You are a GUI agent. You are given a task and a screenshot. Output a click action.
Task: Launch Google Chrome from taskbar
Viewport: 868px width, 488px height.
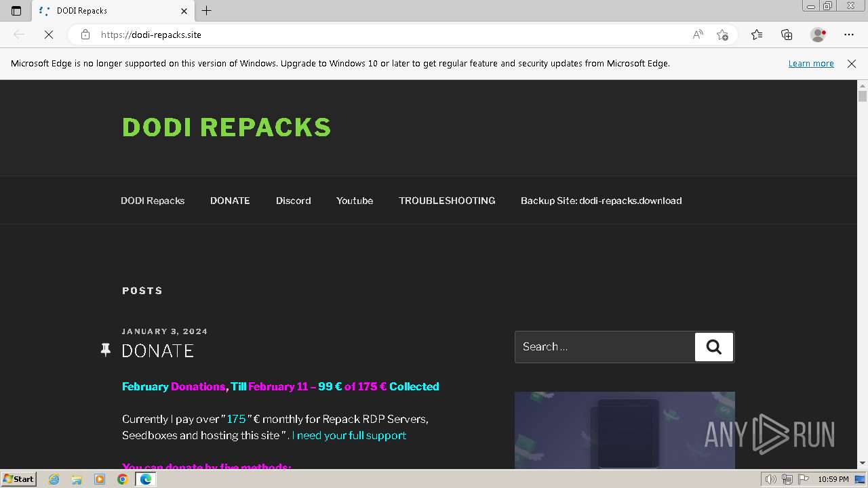(x=122, y=479)
